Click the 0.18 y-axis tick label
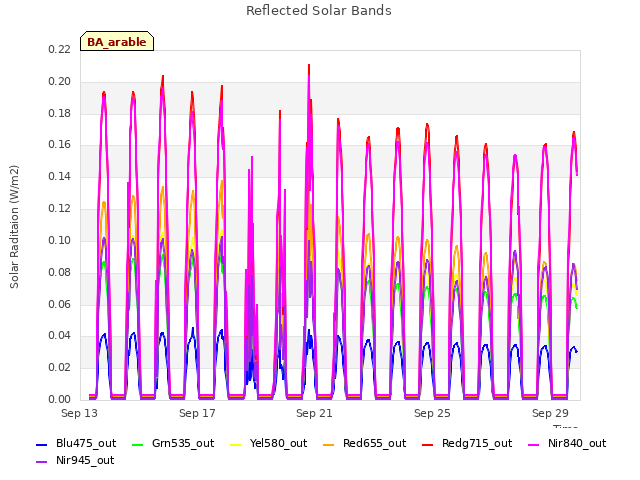 [60, 113]
